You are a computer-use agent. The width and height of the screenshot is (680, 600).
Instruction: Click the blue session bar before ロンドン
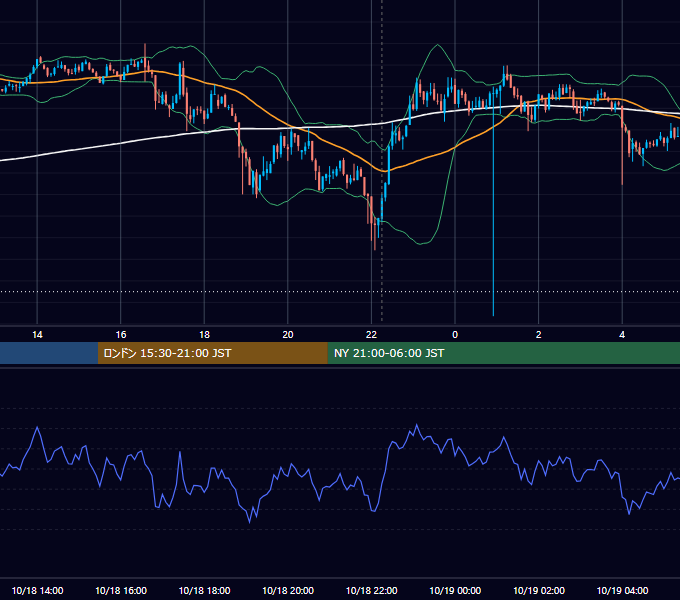(49, 353)
